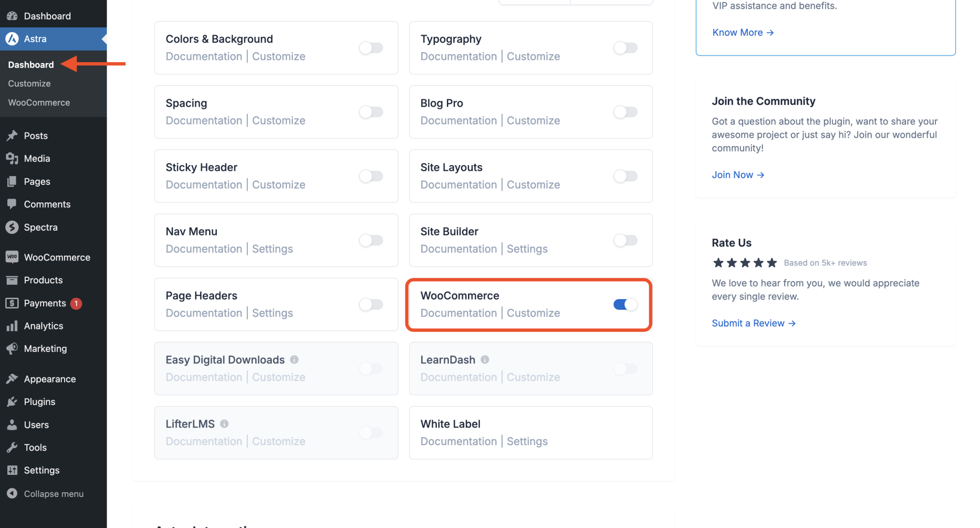Click the Appearance paintbrush icon

[12, 379]
